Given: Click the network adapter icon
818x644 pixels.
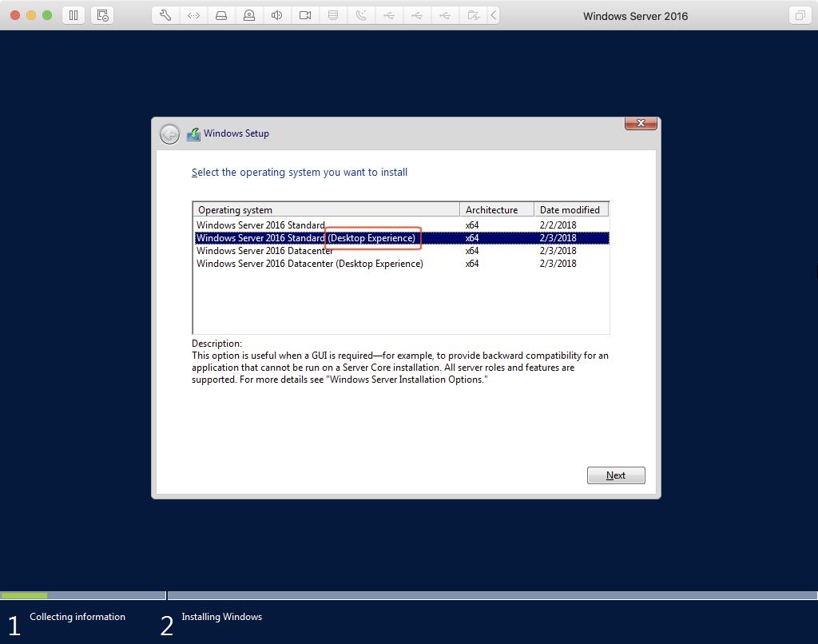Looking at the screenshot, I should 193,15.
